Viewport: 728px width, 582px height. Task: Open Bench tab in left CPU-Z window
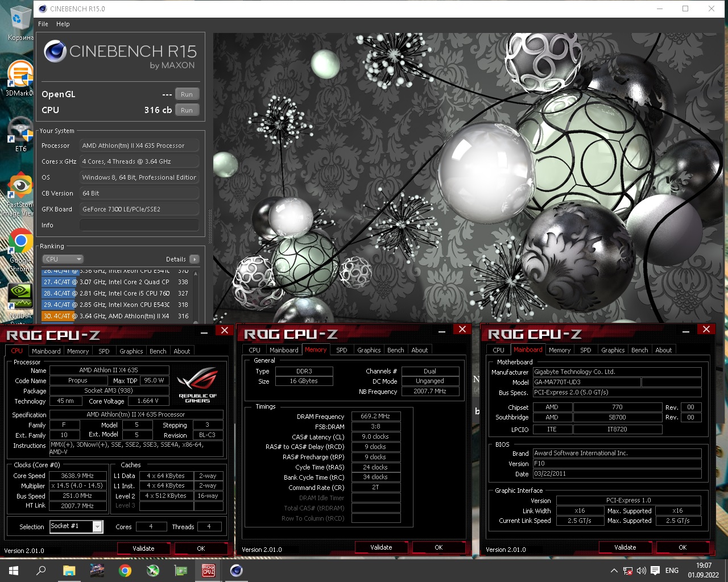[158, 351]
